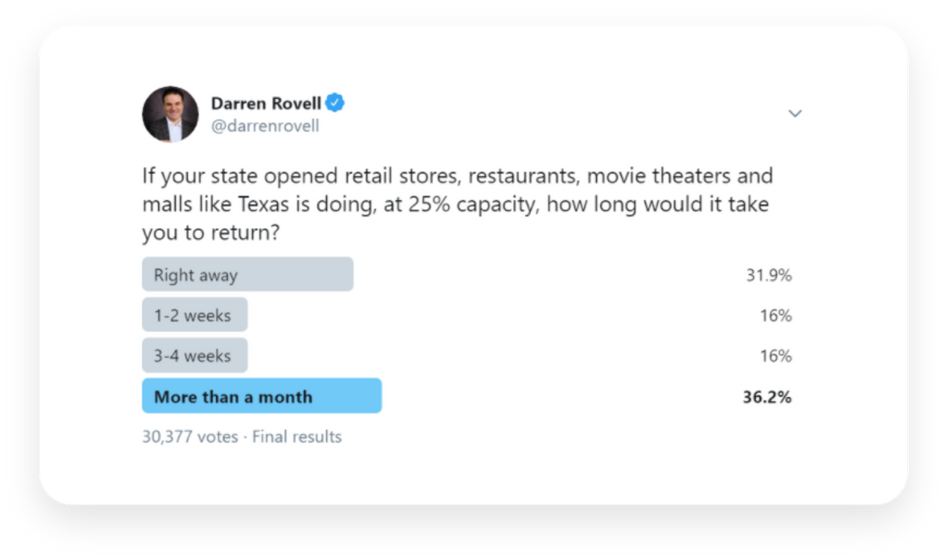This screenshot has height=560, width=950.
Task: Select the 'More than a month' option
Action: (x=262, y=395)
